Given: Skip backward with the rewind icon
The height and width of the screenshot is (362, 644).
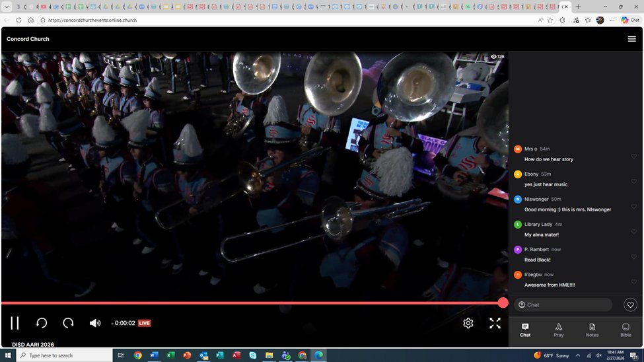Looking at the screenshot, I should tap(42, 323).
